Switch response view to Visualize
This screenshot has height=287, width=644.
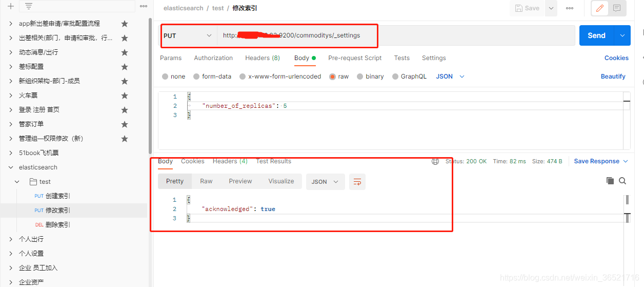[x=281, y=181]
